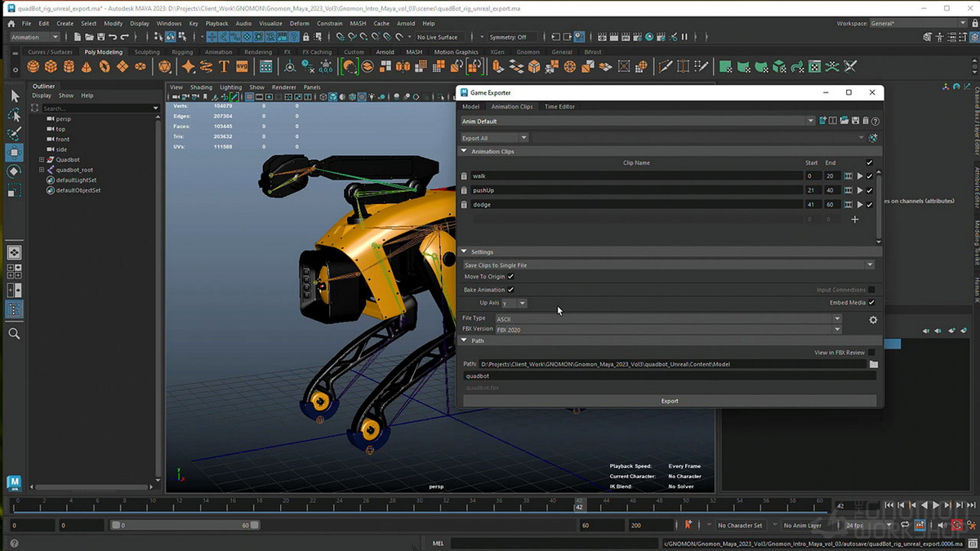Click the No Live Surface field

click(439, 37)
